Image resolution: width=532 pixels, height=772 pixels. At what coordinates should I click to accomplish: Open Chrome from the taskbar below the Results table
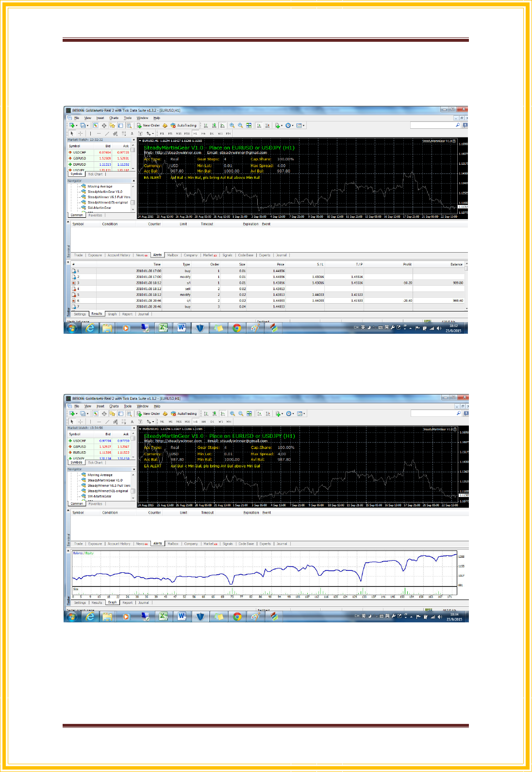[236, 328]
